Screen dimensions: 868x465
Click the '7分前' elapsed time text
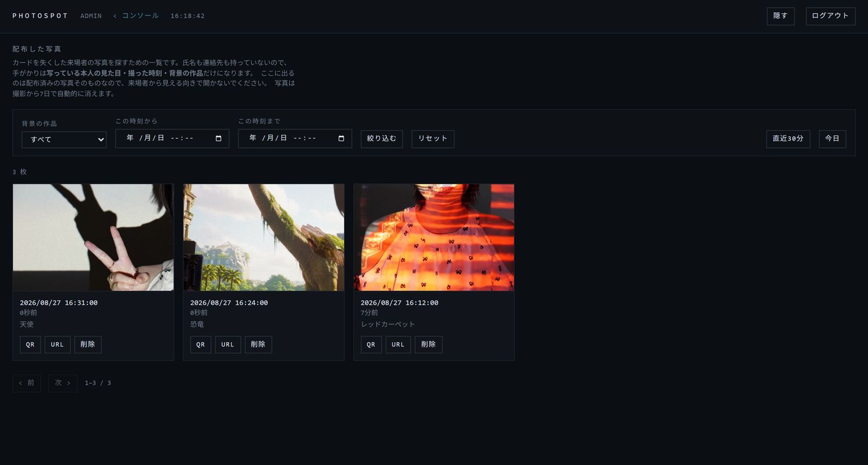pos(370,313)
